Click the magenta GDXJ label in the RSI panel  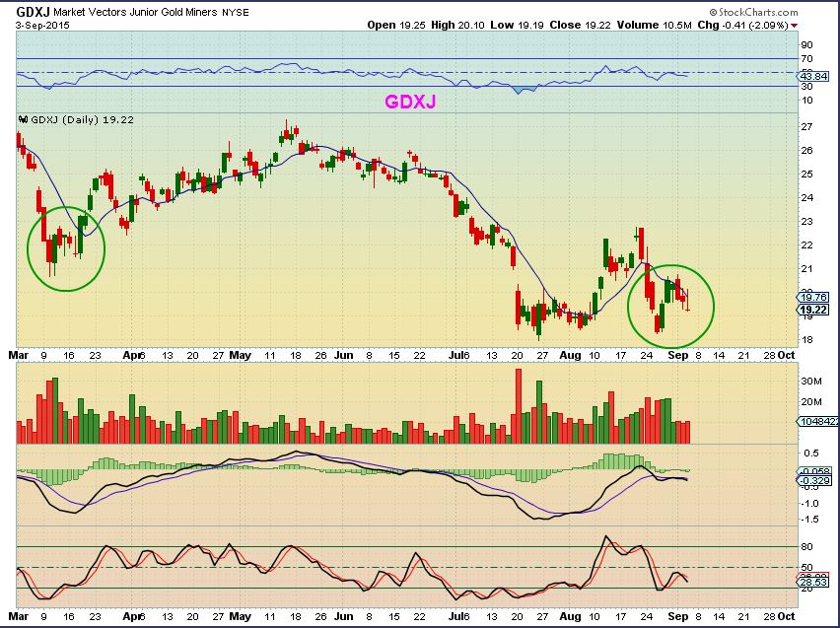pos(410,102)
